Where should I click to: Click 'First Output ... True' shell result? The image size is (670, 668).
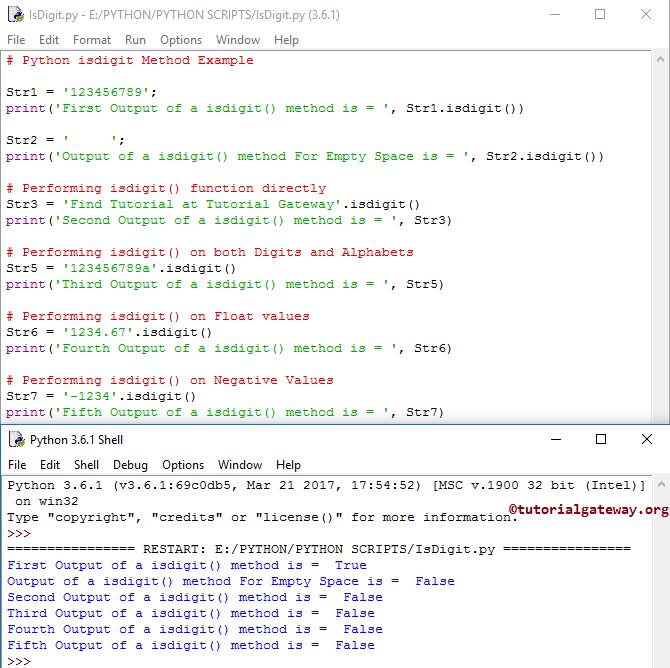pos(187,565)
